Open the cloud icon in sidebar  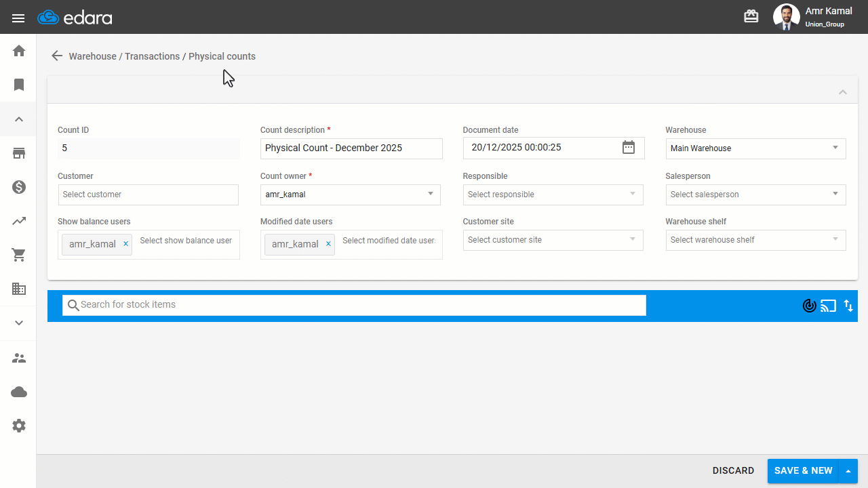click(x=19, y=392)
